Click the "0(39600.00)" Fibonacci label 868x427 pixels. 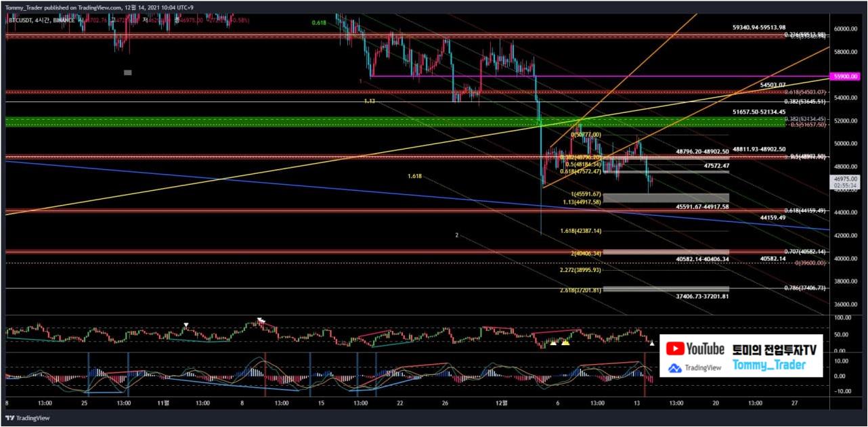(810, 263)
